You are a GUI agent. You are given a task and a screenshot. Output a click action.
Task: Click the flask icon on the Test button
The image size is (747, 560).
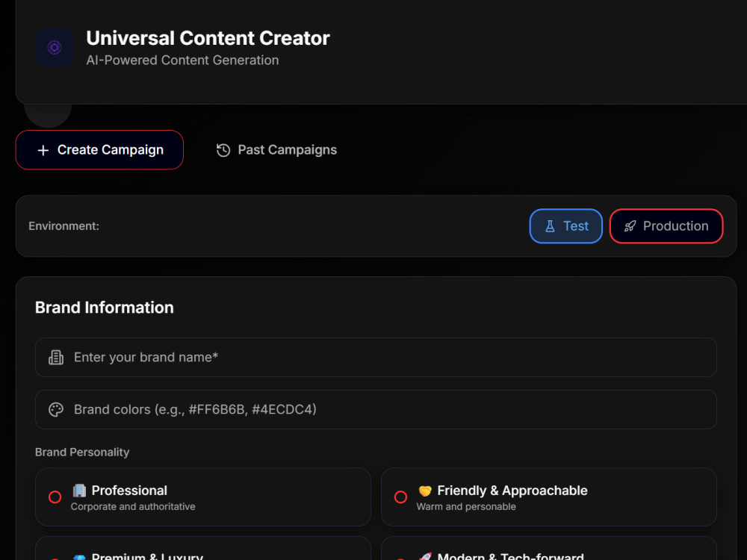(550, 226)
